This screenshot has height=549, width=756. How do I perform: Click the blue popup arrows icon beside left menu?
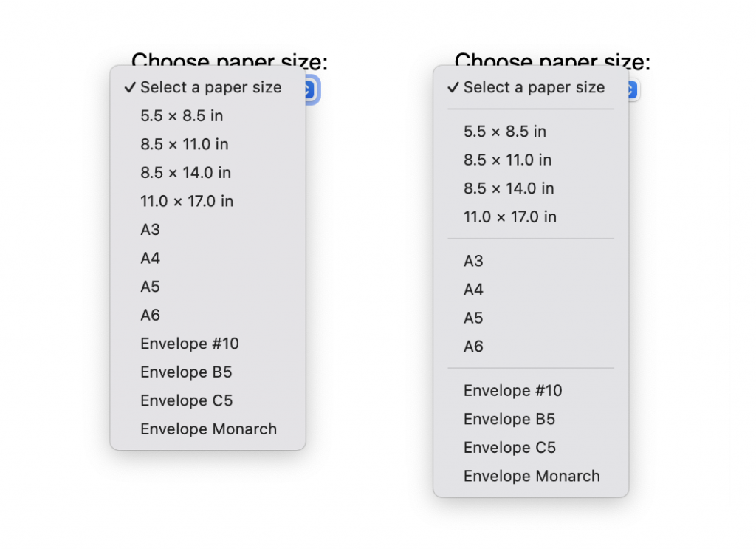[x=311, y=89]
